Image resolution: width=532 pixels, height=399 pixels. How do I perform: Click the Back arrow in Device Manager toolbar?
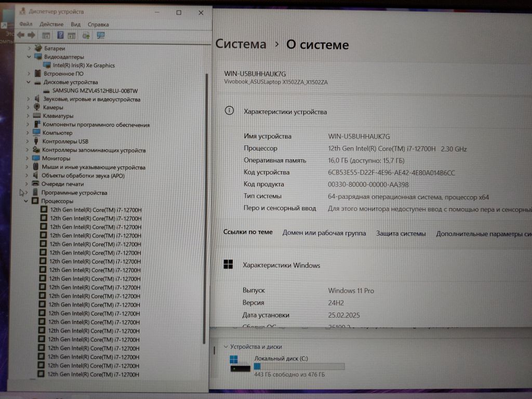(x=20, y=35)
